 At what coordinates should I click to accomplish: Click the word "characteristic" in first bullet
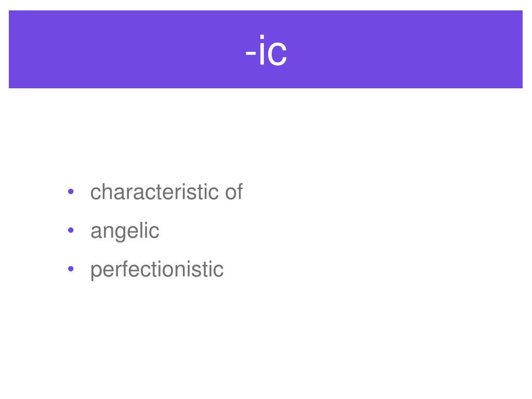(154, 192)
